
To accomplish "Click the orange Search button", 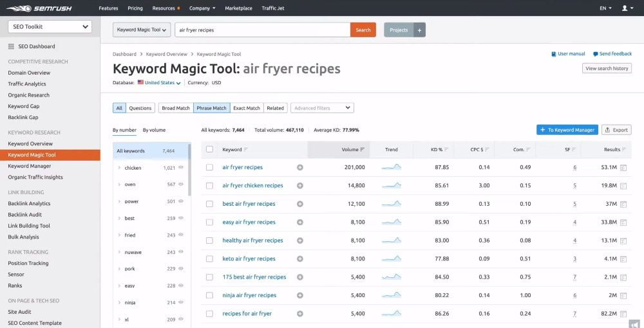I will [x=363, y=30].
